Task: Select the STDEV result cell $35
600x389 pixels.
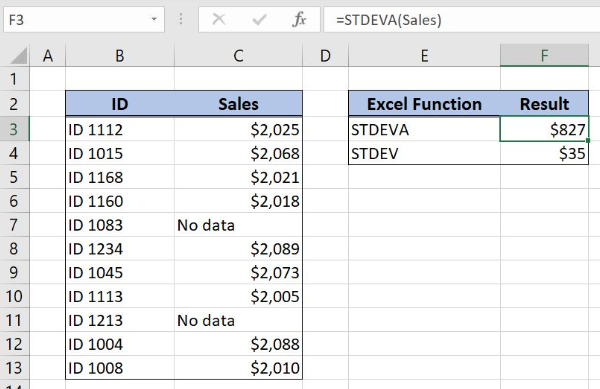Action: [x=544, y=153]
